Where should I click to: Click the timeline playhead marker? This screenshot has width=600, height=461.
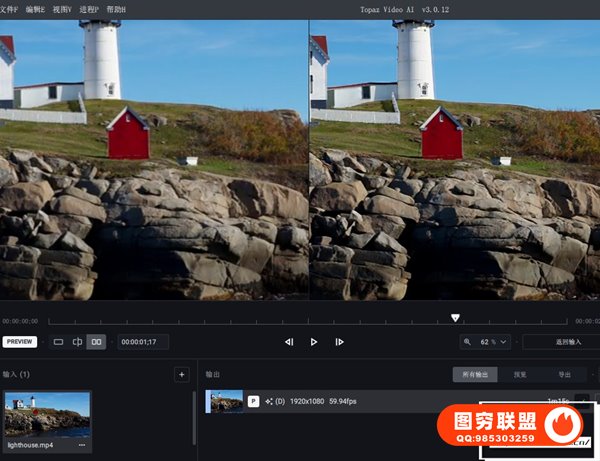(455, 318)
